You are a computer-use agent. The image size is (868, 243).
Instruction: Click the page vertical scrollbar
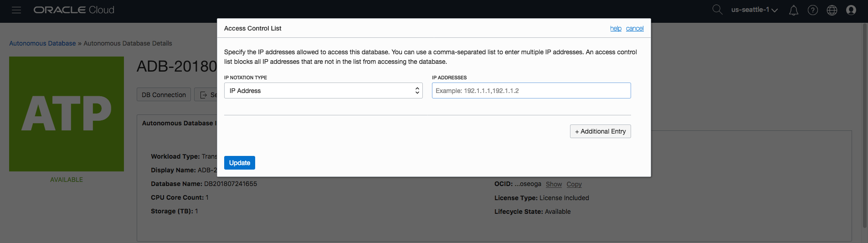[865, 123]
